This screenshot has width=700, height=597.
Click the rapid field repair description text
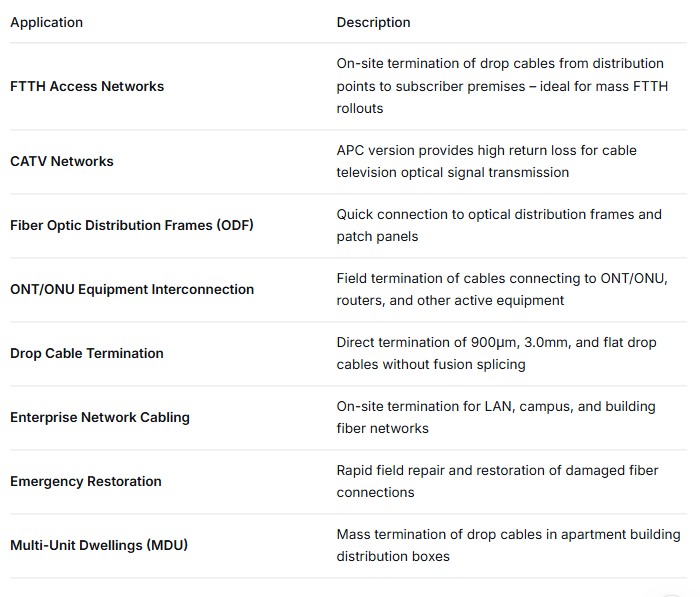(x=497, y=481)
